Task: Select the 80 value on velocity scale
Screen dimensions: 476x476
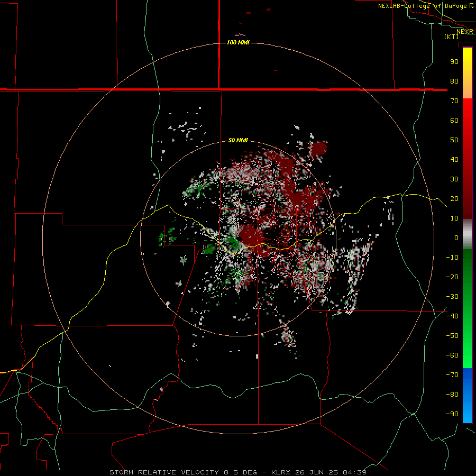Action: coord(454,81)
